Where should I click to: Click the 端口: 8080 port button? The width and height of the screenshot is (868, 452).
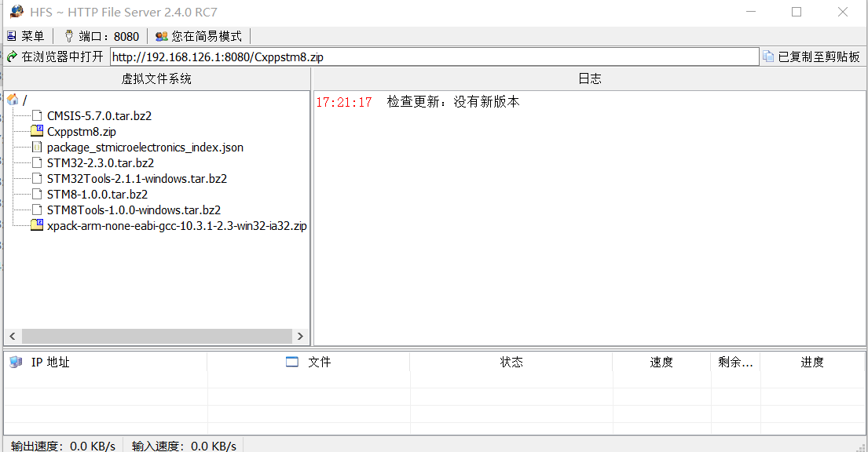pyautogui.click(x=101, y=36)
